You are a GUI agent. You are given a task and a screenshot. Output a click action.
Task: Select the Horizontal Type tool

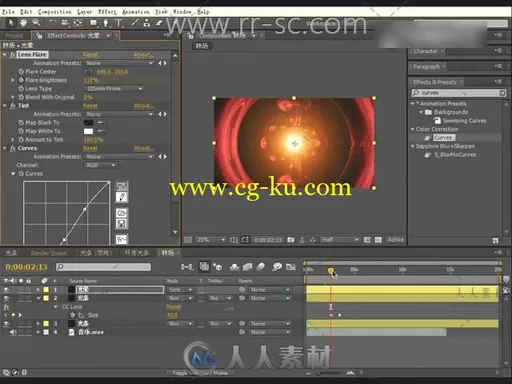coord(118,23)
